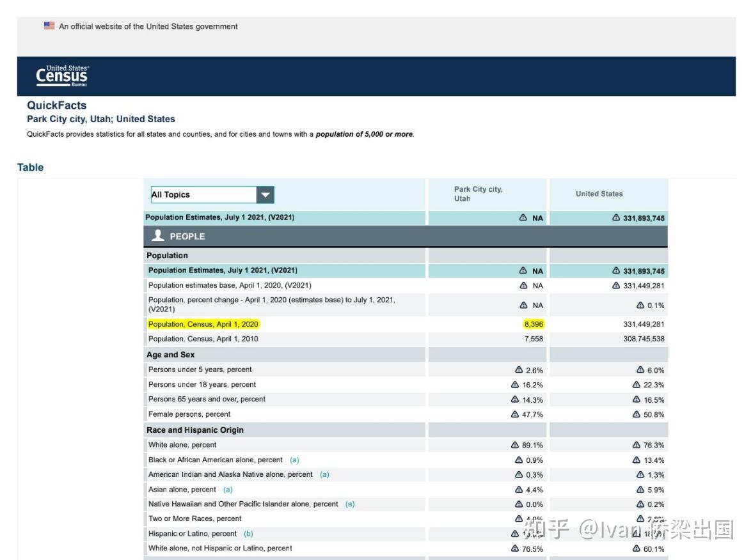This screenshot has width=753, height=560.
Task: Click 'An official website of the United States government' text
Action: pos(148,26)
